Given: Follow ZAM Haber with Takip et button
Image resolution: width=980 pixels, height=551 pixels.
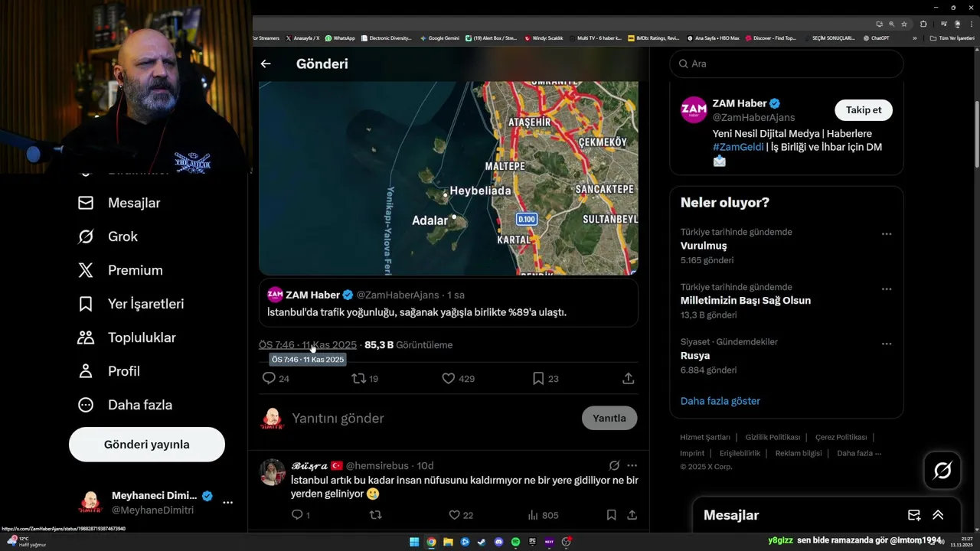Looking at the screenshot, I should click(864, 110).
